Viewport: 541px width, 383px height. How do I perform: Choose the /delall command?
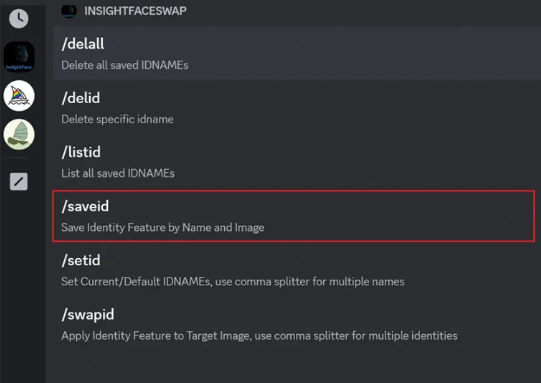(x=297, y=53)
